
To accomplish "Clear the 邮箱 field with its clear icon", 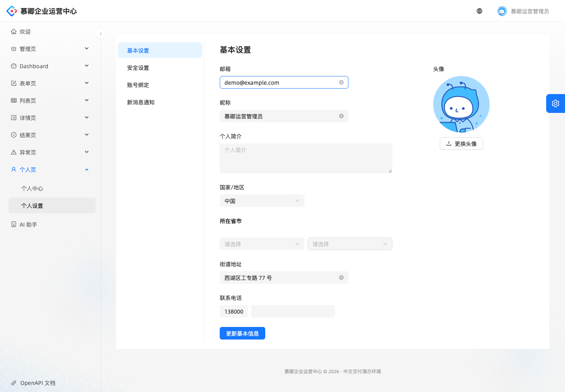I will (x=341, y=82).
